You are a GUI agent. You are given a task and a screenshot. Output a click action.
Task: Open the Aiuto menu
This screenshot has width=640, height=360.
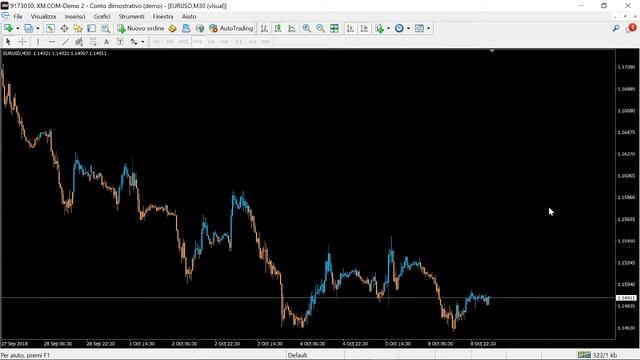(189, 16)
